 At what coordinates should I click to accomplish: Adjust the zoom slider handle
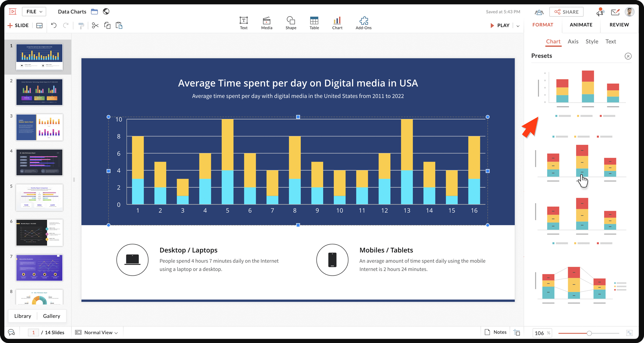589,333
